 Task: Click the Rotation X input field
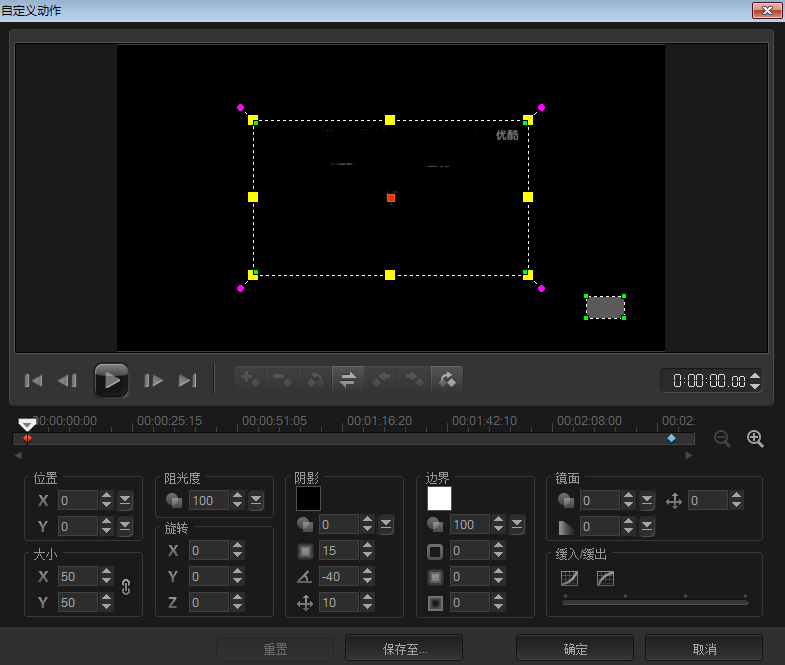coord(209,550)
